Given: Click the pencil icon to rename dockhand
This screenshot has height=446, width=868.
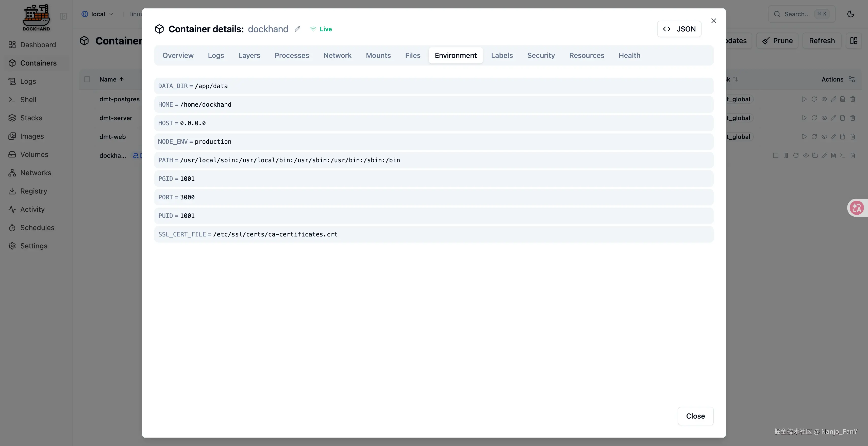Looking at the screenshot, I should click(297, 29).
